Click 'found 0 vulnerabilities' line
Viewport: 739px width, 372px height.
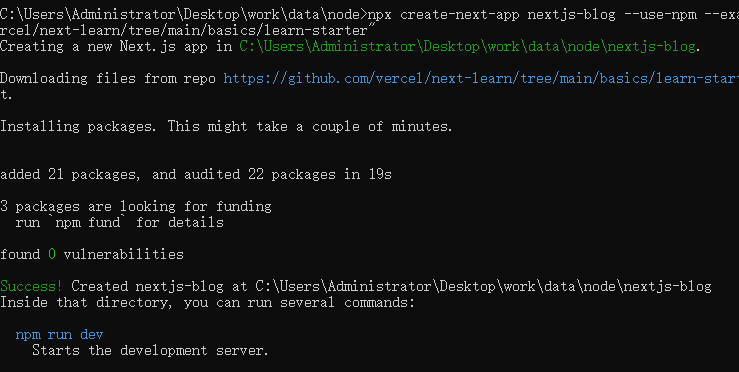point(92,254)
